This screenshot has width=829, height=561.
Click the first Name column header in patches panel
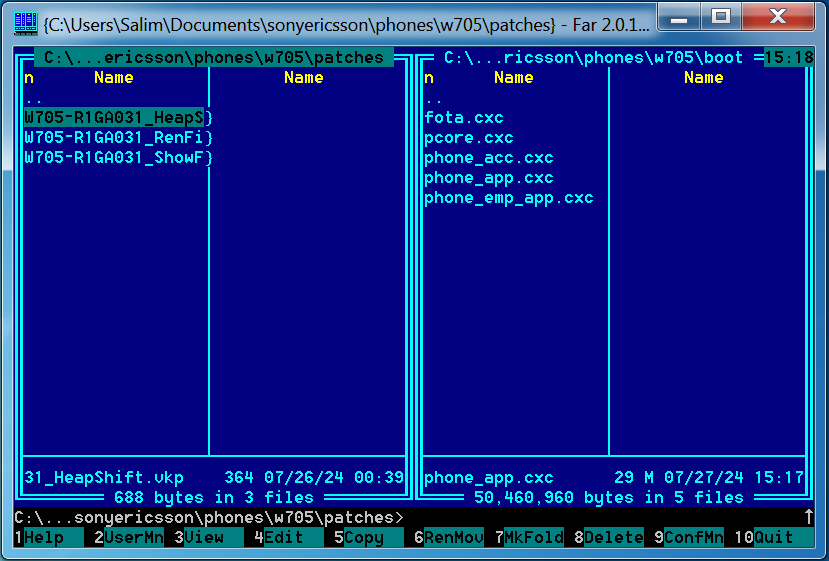point(114,78)
